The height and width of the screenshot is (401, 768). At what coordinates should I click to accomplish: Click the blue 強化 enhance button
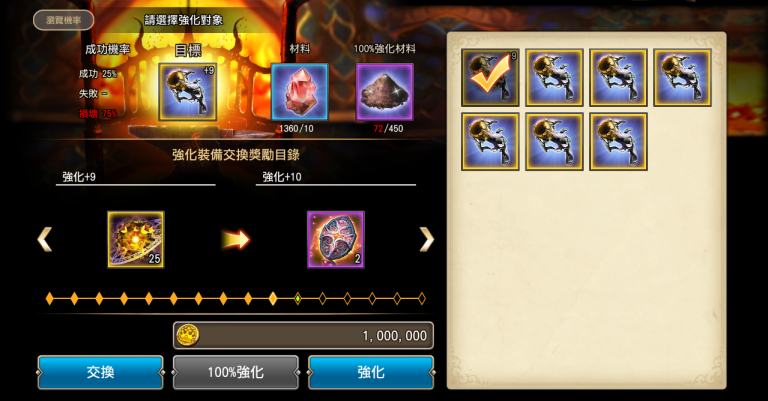371,372
